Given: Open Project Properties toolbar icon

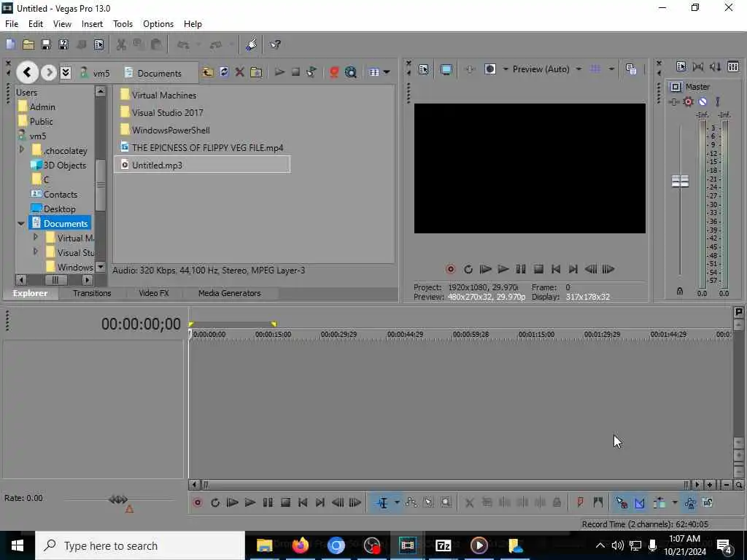Looking at the screenshot, I should point(98,44).
